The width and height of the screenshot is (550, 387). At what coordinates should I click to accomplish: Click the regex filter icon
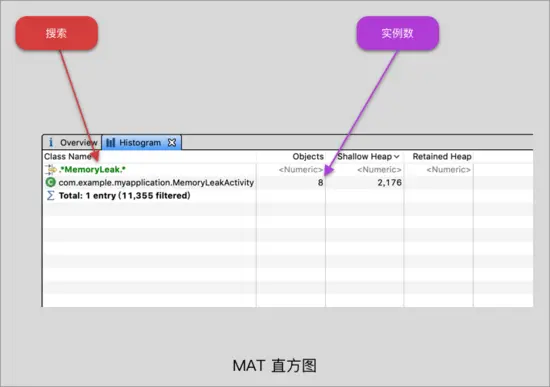(51, 169)
